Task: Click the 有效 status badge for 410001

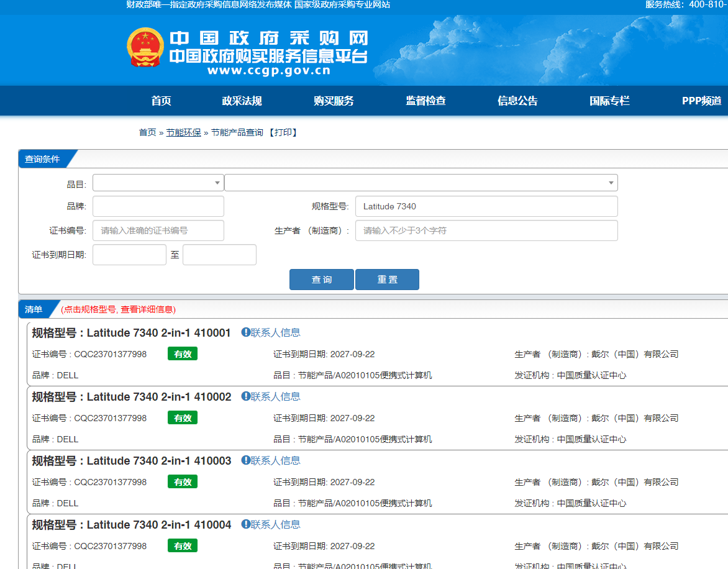Action: (183, 353)
